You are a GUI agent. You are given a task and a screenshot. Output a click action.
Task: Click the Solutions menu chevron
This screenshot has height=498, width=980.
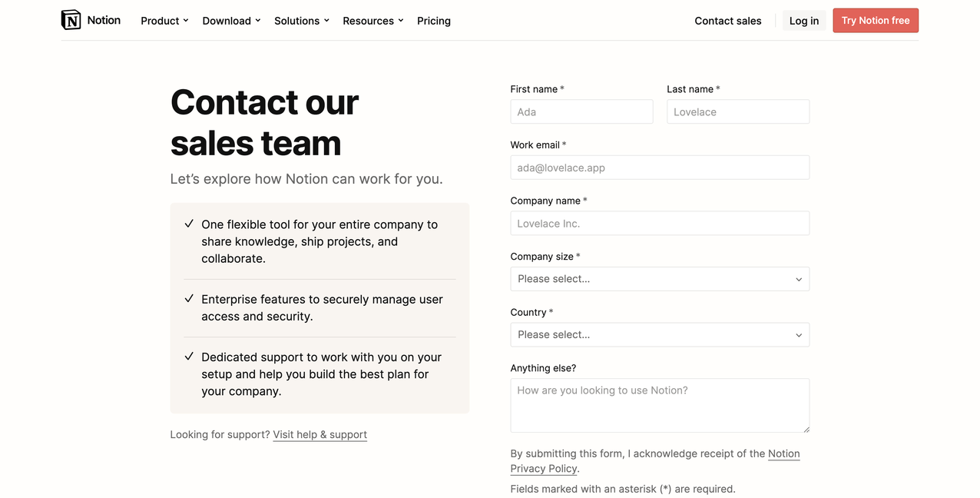point(326,21)
